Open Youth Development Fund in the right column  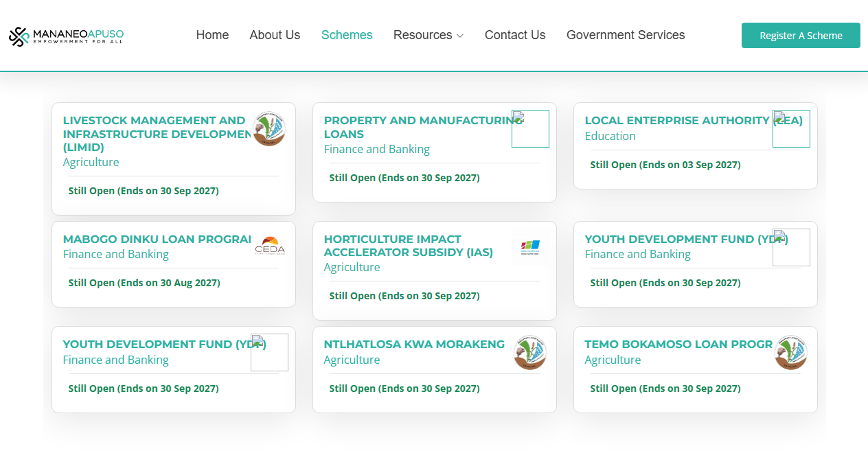676,240
